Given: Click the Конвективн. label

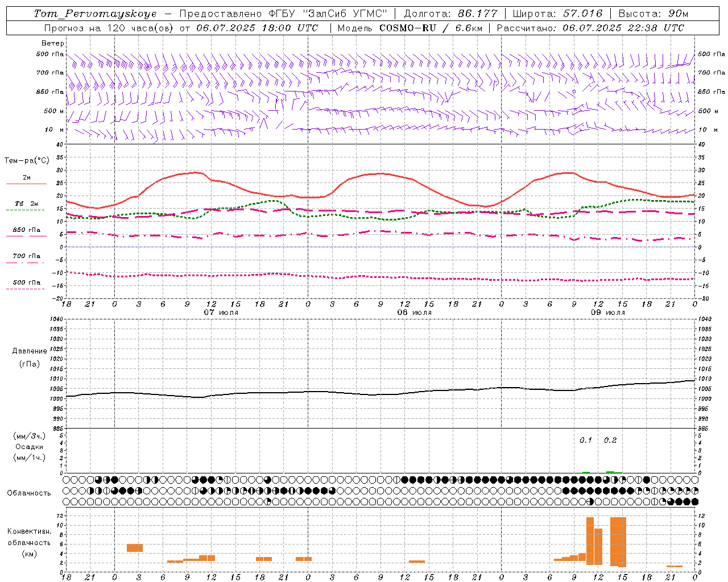Looking at the screenshot, I should pos(29,531).
